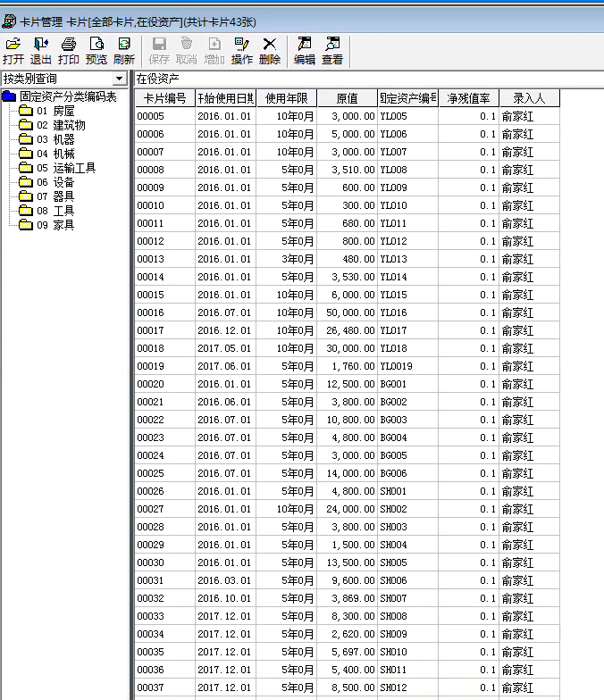Select card number 00037 cell
Image resolution: width=604 pixels, height=700 pixels.
pyautogui.click(x=164, y=687)
